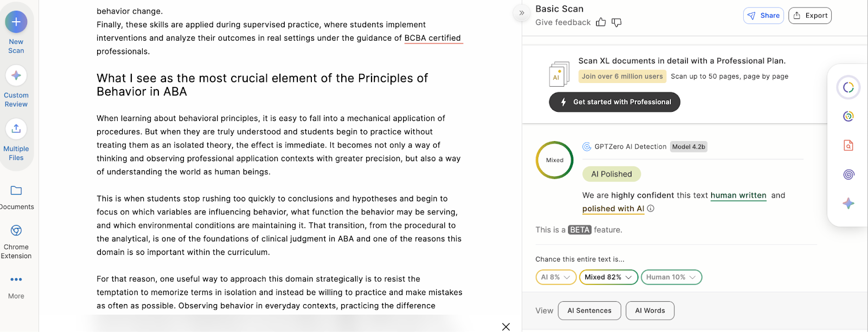Switch to AI Words view
Image resolution: width=868 pixels, height=332 pixels.
tap(649, 310)
